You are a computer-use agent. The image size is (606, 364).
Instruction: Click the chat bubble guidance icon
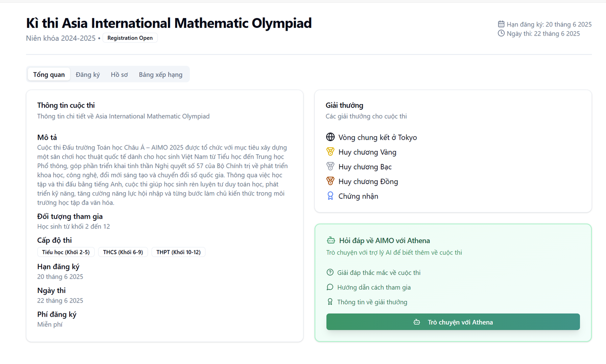(330, 287)
